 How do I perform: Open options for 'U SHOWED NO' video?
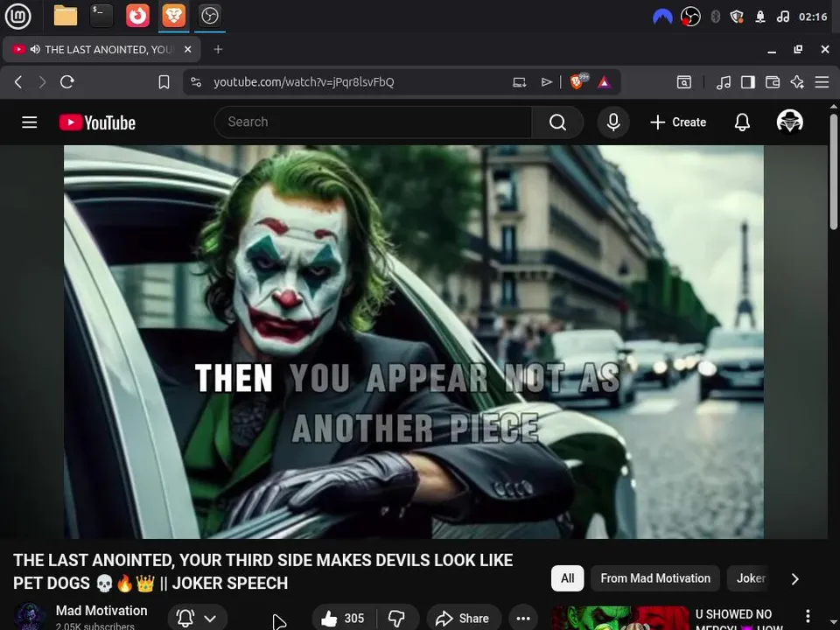click(x=808, y=616)
